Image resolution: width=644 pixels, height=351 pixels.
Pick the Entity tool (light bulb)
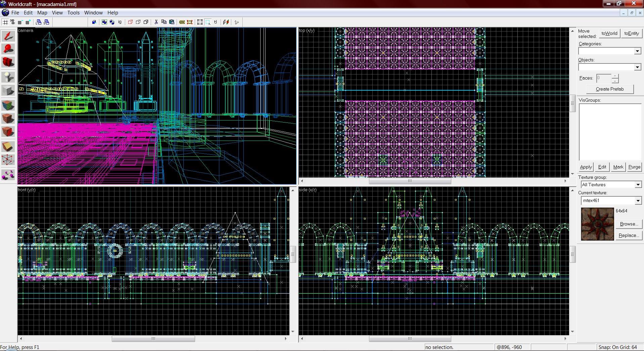coord(8,77)
